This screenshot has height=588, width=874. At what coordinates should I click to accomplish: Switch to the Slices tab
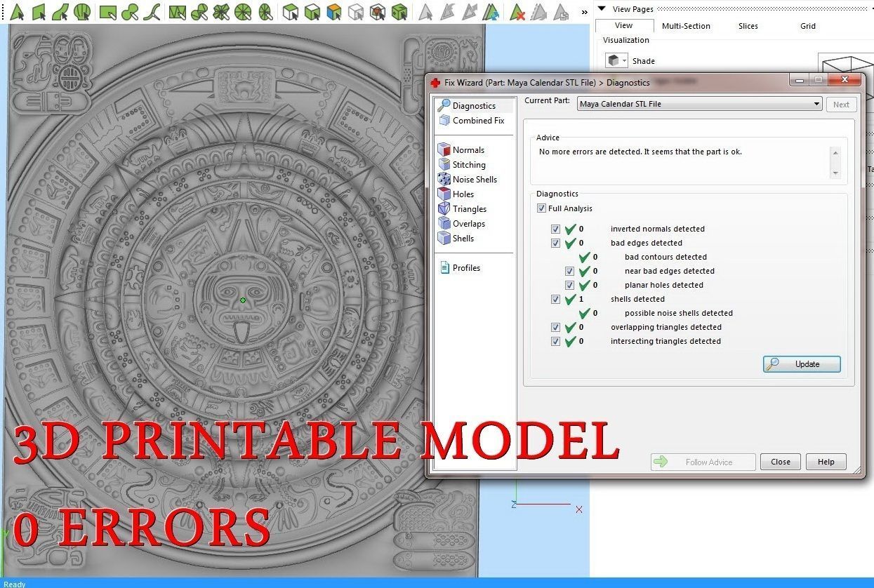(x=748, y=26)
